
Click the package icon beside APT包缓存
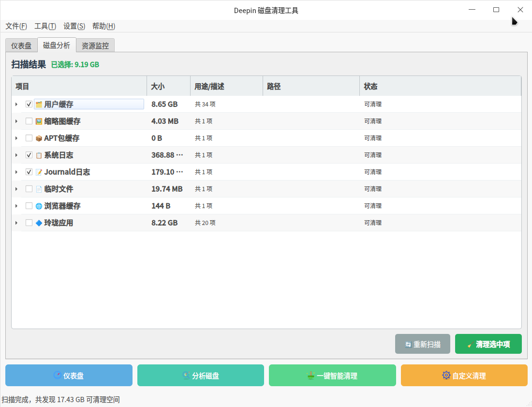point(39,138)
